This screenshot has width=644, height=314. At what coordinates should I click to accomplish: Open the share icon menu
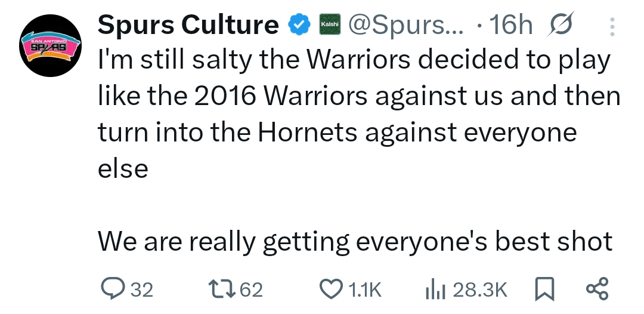pos(597,290)
